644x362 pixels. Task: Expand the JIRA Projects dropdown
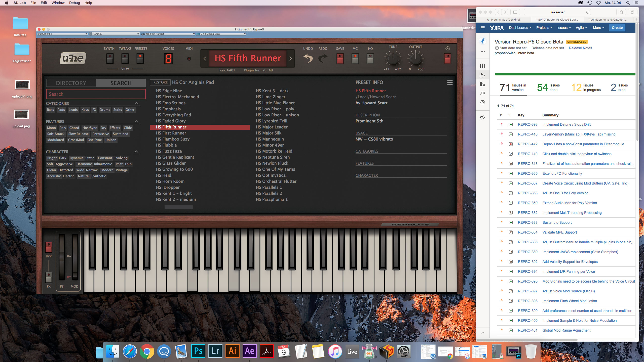point(544,28)
